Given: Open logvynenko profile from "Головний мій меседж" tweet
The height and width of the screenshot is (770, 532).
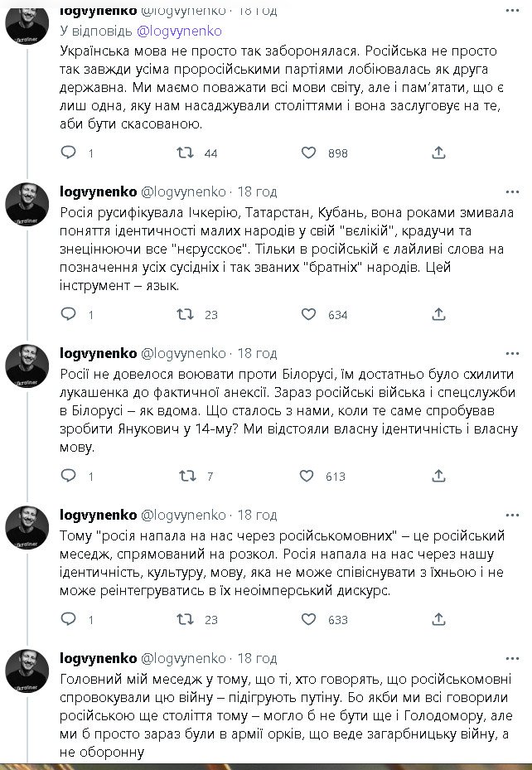Looking at the screenshot, I should point(99,658).
